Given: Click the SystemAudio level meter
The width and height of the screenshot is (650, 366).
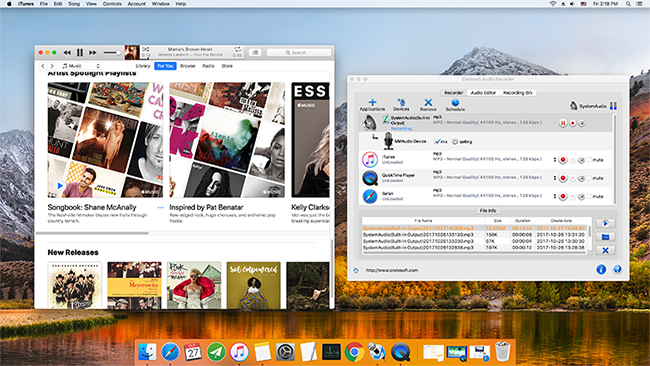Looking at the screenshot, I should tap(614, 106).
